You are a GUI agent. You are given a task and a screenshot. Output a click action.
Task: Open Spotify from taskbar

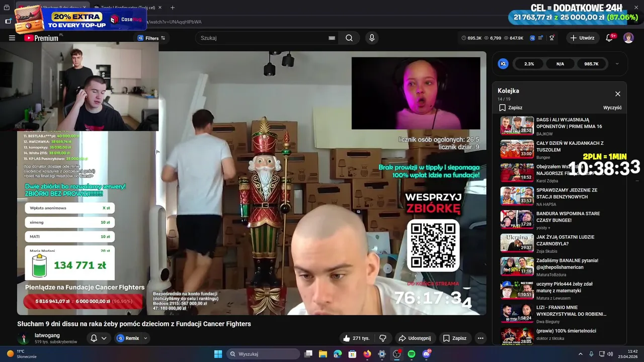coord(412,354)
